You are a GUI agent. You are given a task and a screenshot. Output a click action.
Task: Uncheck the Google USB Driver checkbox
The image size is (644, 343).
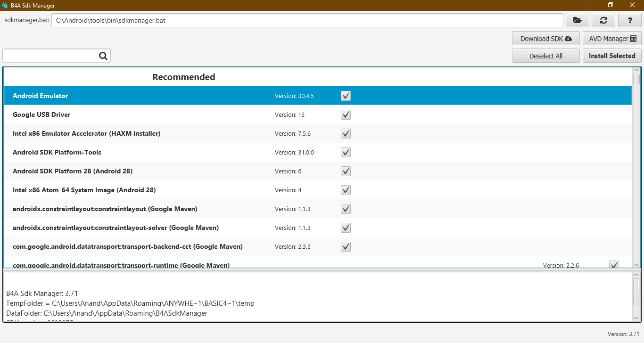tap(346, 114)
